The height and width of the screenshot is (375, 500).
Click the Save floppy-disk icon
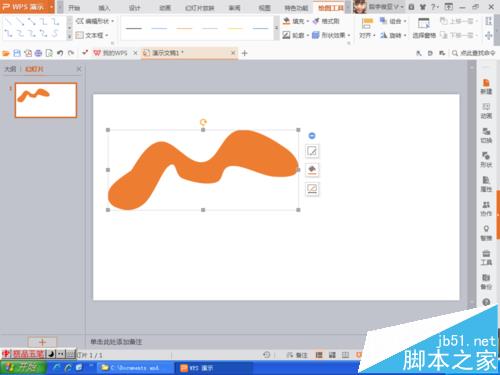tap(17, 53)
